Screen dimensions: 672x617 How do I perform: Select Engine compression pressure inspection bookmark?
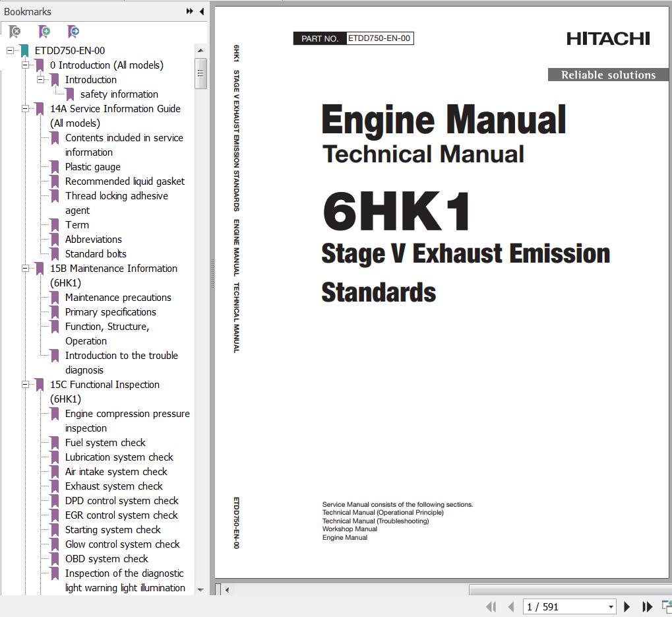[127, 420]
